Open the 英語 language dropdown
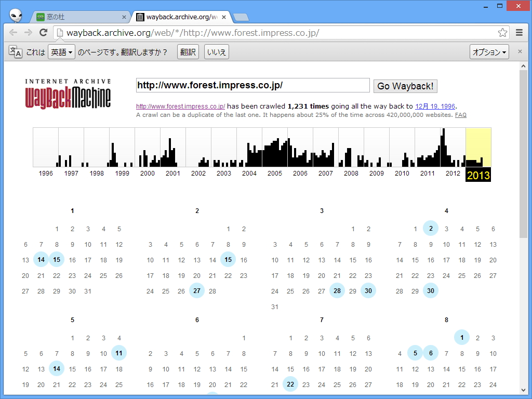Image resolution: width=532 pixels, height=399 pixels. point(61,52)
